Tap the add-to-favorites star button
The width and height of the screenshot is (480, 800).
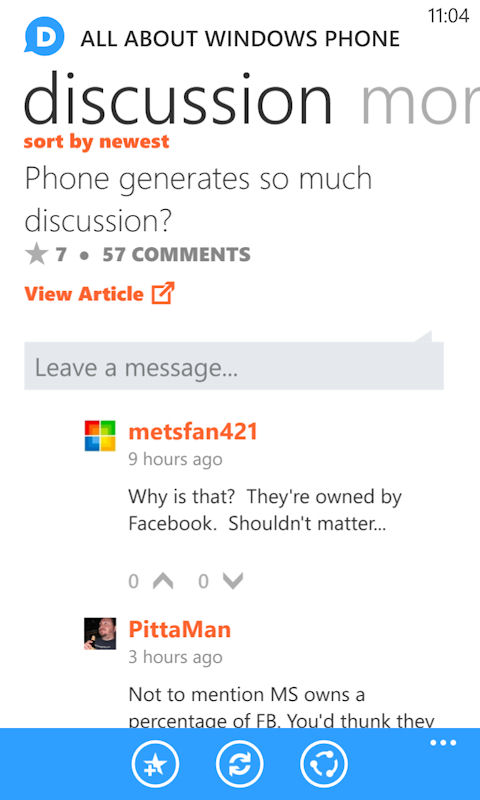[155, 764]
